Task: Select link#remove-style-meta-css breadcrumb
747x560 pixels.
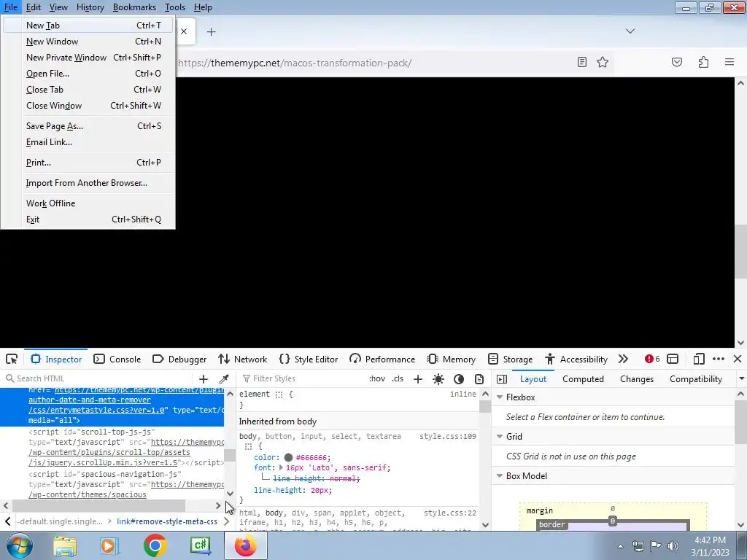Action: tap(167, 521)
